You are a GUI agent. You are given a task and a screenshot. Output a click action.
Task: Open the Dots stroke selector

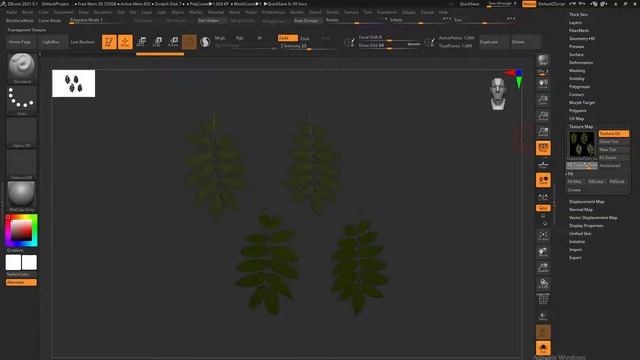click(x=22, y=100)
